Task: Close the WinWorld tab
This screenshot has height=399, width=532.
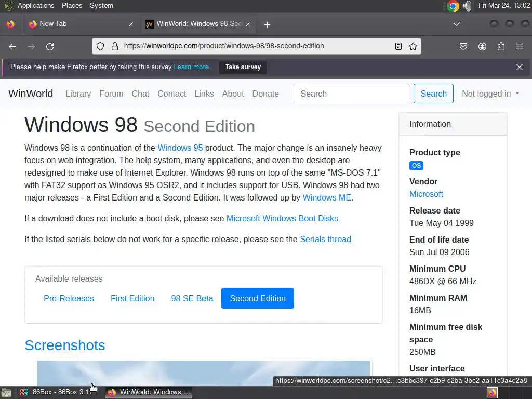Action: 248,24
